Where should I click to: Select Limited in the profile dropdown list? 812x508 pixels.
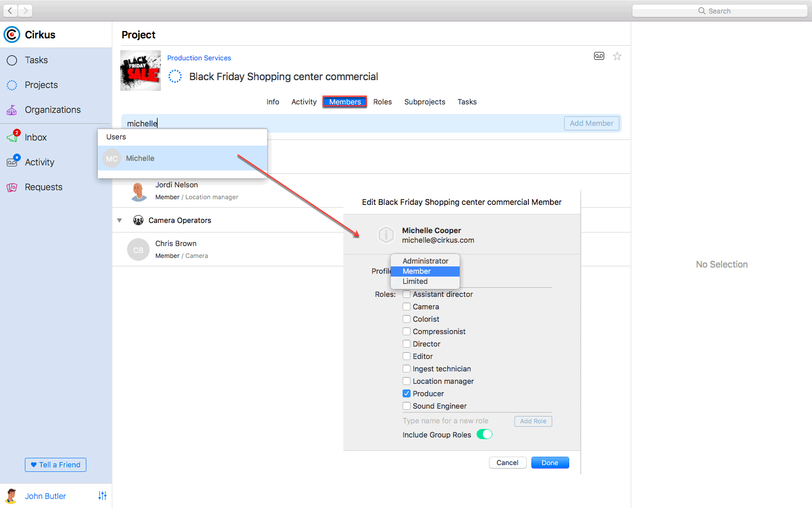414,281
